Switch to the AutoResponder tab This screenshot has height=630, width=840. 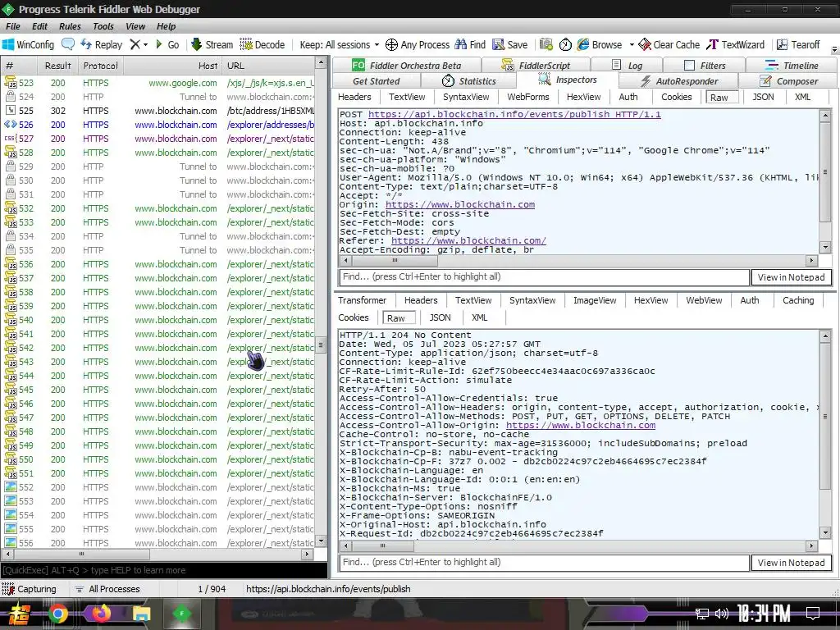[678, 81]
